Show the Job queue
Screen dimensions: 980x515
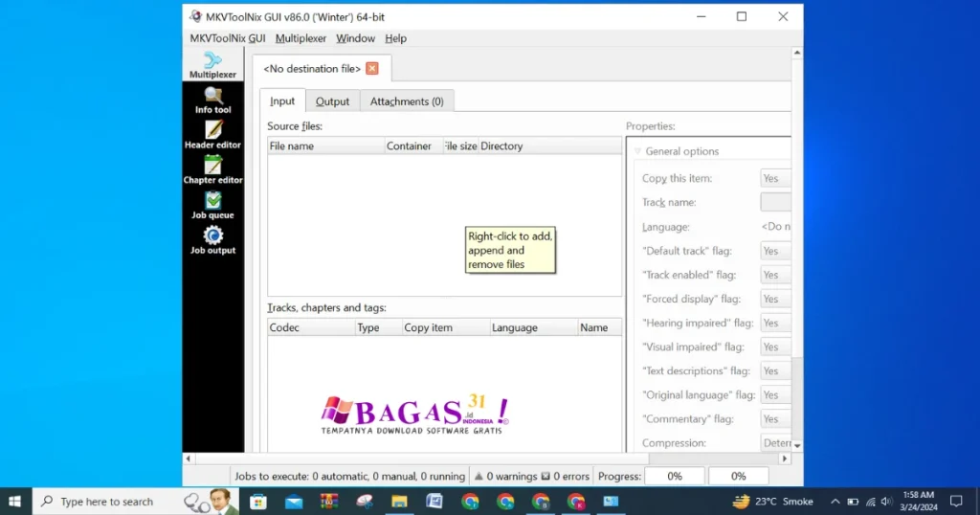pyautogui.click(x=212, y=205)
